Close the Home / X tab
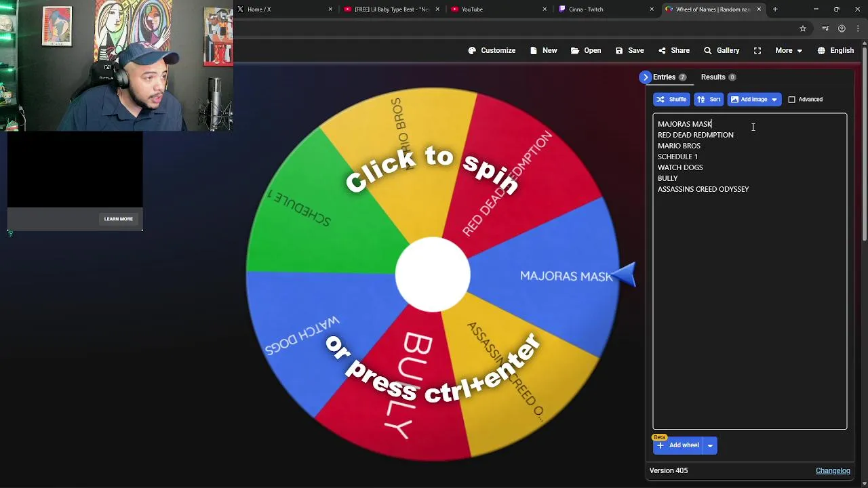Screen dimensions: 868x488 [330, 9]
